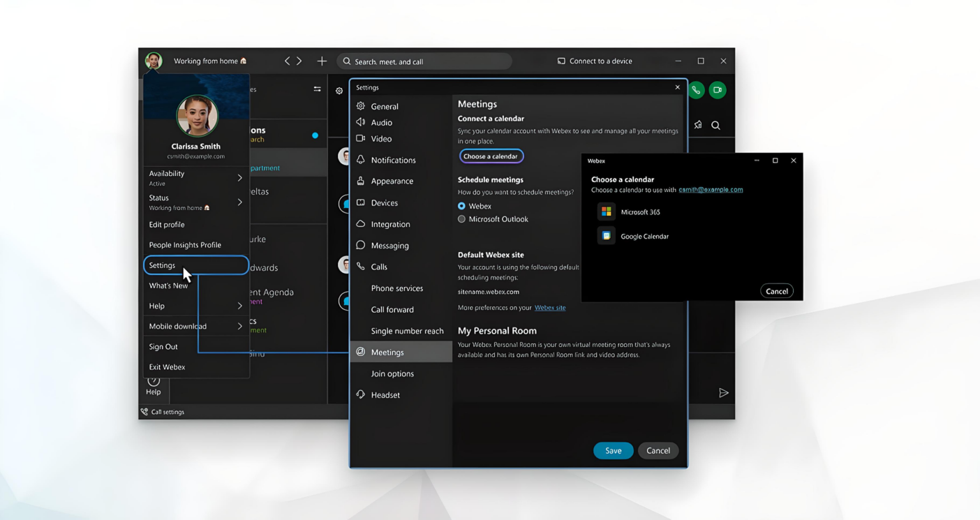
Task: Open the Devices settings section
Action: click(385, 202)
